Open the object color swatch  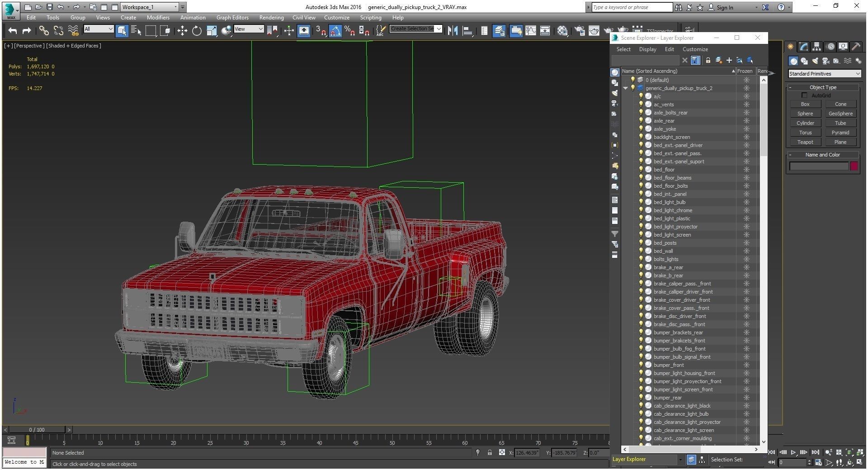point(854,166)
